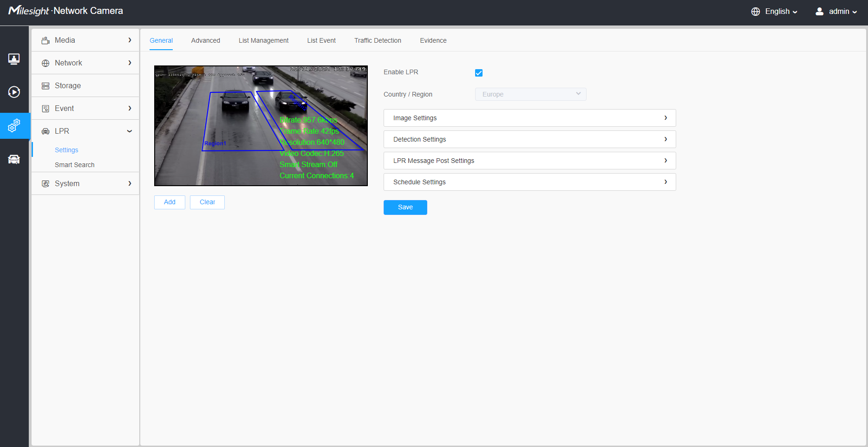Switch to the General tab
Screen dimensions: 868x447
click(161, 40)
